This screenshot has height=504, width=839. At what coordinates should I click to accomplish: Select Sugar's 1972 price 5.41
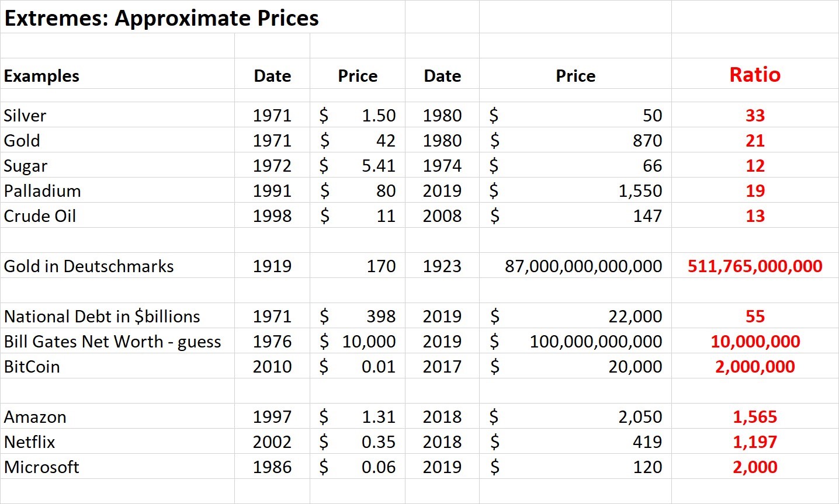coord(378,166)
